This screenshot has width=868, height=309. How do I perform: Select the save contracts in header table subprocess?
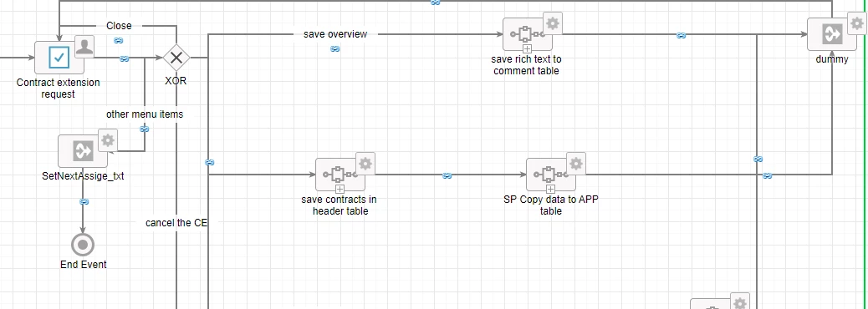(x=340, y=175)
